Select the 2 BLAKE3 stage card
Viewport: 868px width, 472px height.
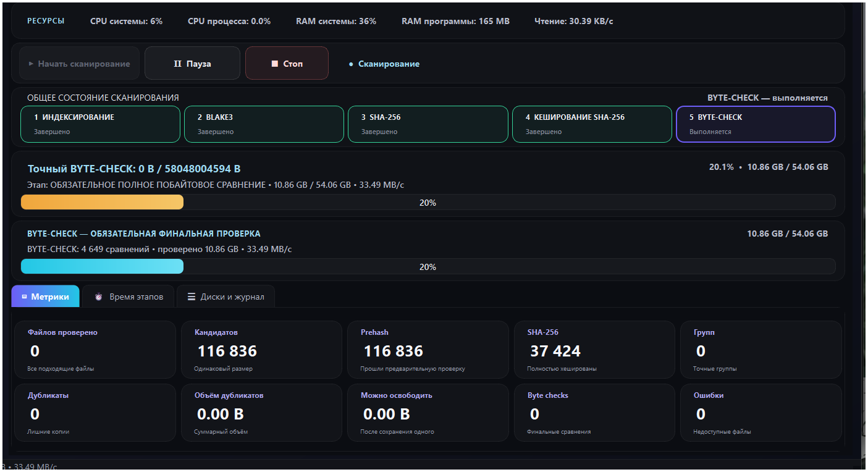click(x=264, y=124)
